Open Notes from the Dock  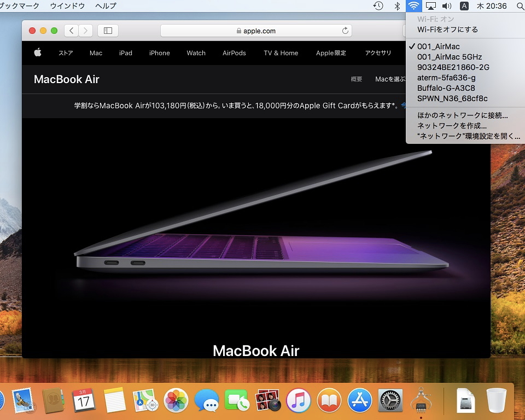[x=114, y=400]
